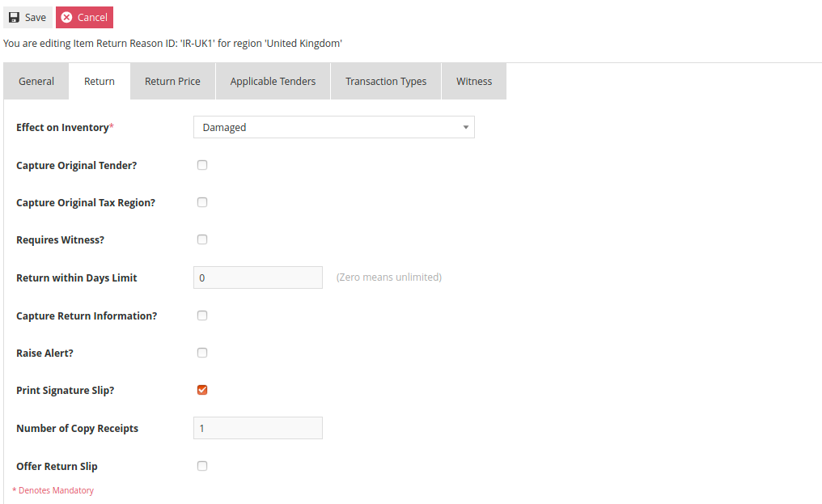Click the Save button label
822x504 pixels.
point(36,17)
